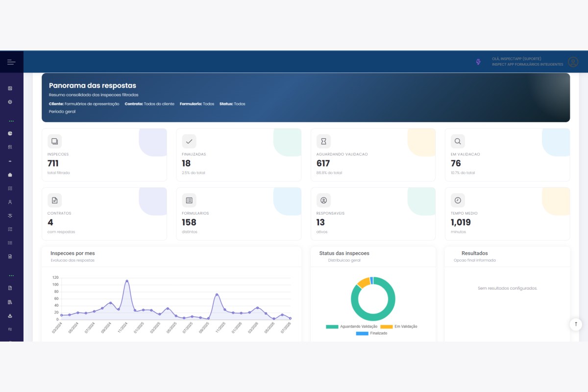Click 'Cliente: Formulários de apresentação' filter text

[x=84, y=104]
